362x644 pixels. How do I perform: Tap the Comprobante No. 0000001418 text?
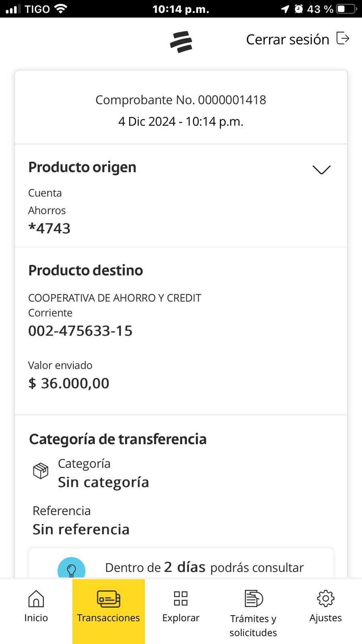tap(181, 100)
